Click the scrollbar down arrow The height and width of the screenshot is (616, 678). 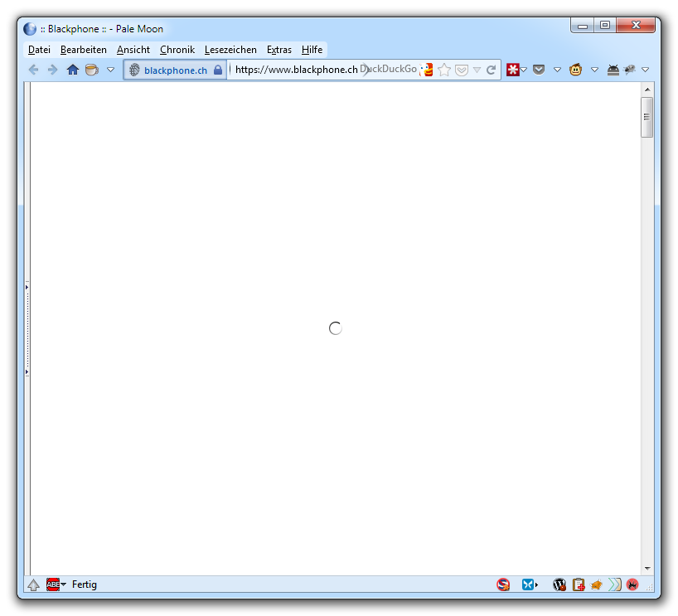click(x=647, y=569)
